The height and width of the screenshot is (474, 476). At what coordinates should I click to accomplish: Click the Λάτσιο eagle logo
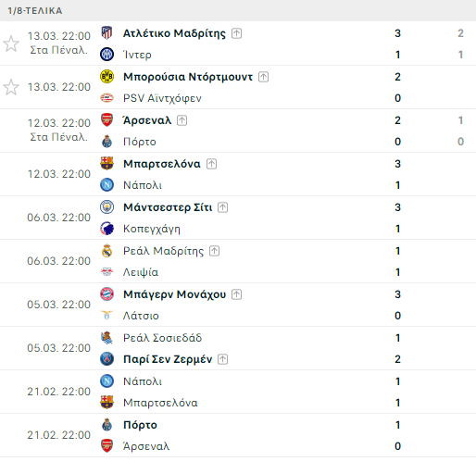click(106, 316)
